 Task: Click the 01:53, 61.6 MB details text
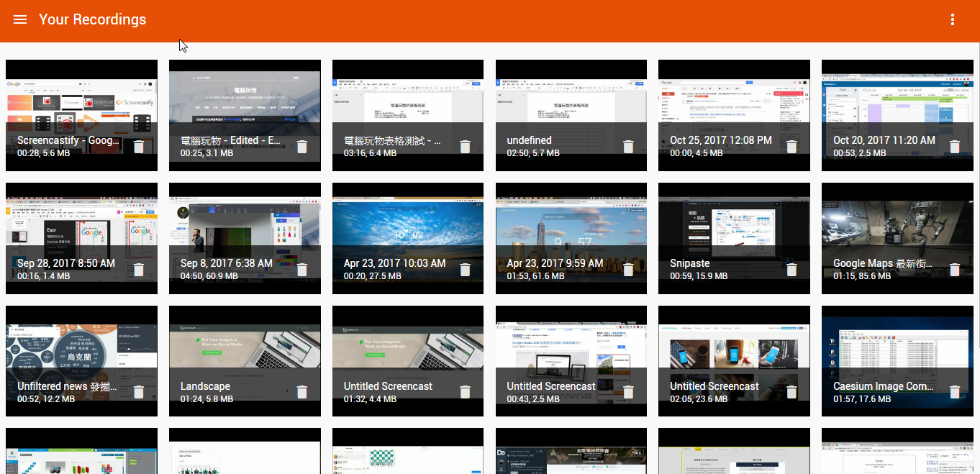point(535,276)
